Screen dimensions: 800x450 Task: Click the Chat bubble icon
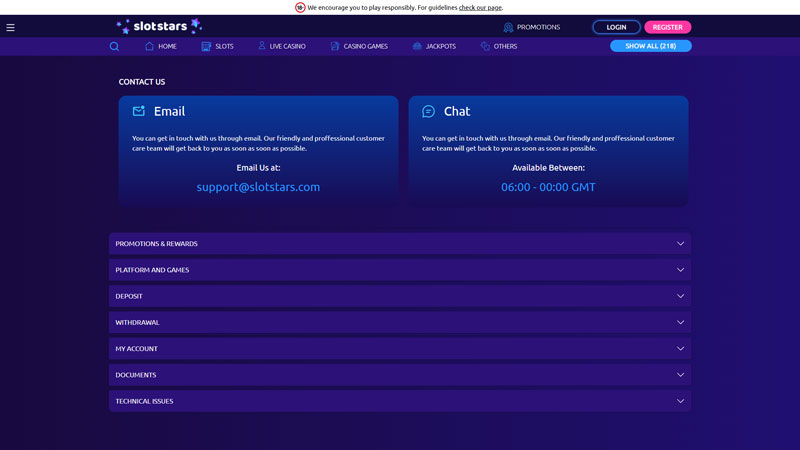point(429,111)
